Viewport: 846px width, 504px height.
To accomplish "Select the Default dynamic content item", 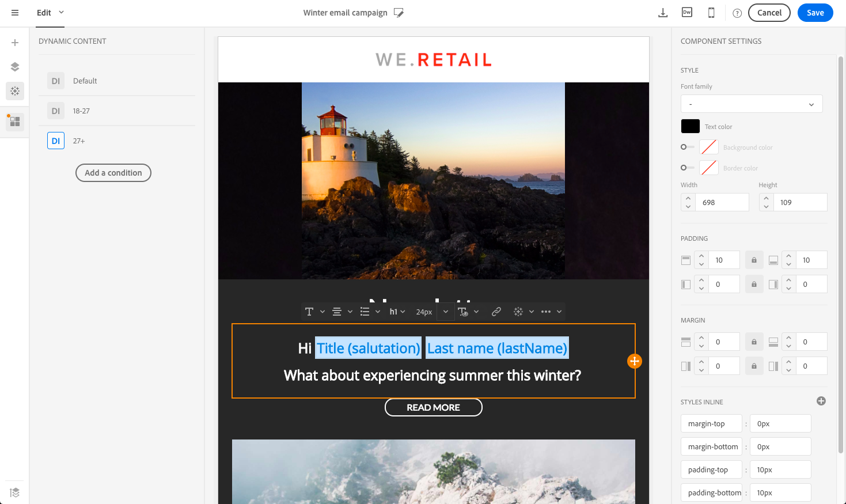I will point(117,81).
